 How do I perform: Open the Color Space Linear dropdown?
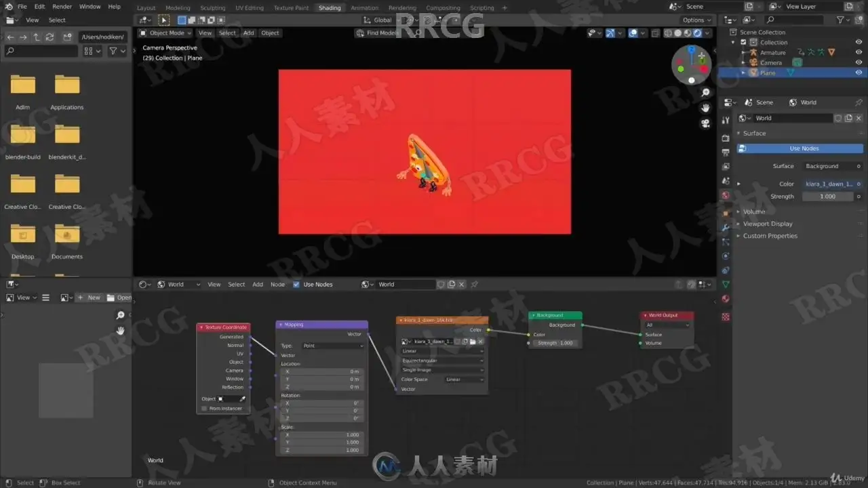(465, 380)
